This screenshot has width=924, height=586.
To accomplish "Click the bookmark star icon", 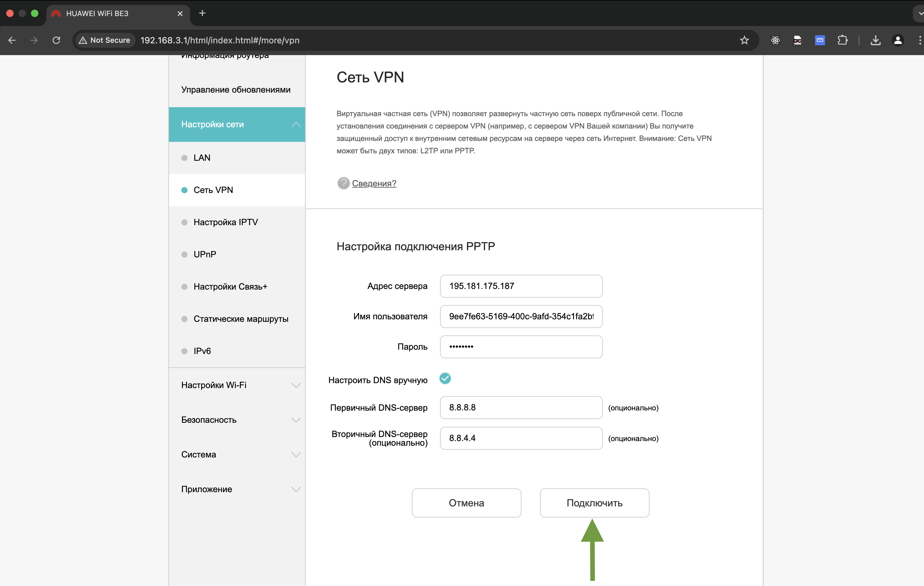I will pyautogui.click(x=744, y=40).
